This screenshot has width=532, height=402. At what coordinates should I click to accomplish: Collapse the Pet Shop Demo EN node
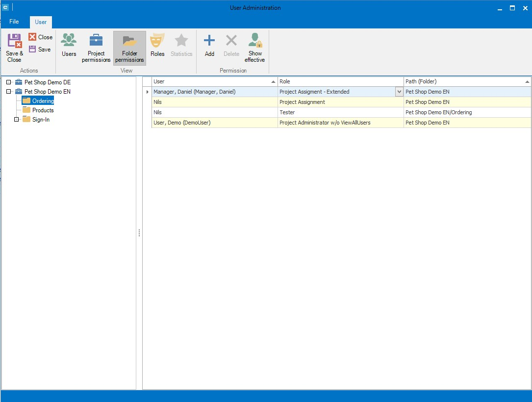coord(9,92)
